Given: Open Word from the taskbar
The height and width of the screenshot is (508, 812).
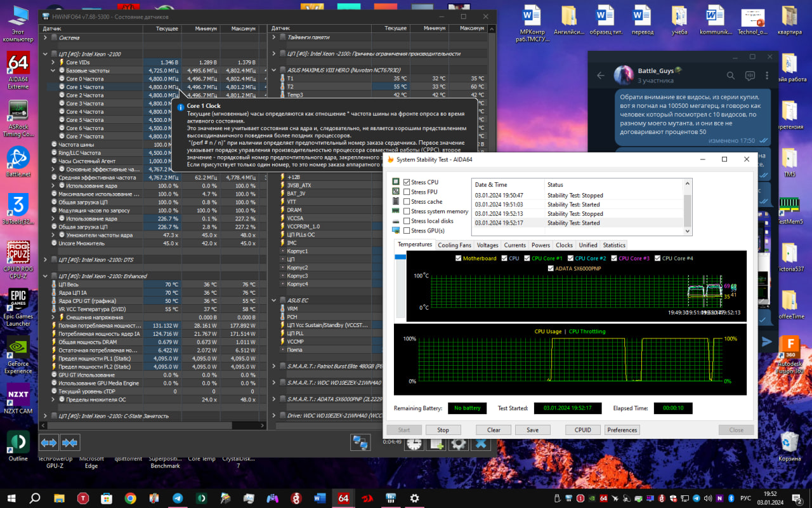Looking at the screenshot, I should tap(319, 498).
